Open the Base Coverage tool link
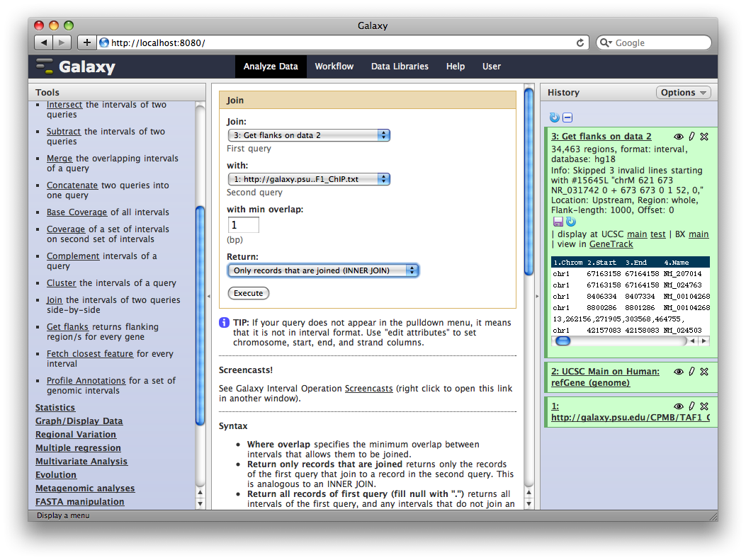The image size is (746, 560). 77,212
